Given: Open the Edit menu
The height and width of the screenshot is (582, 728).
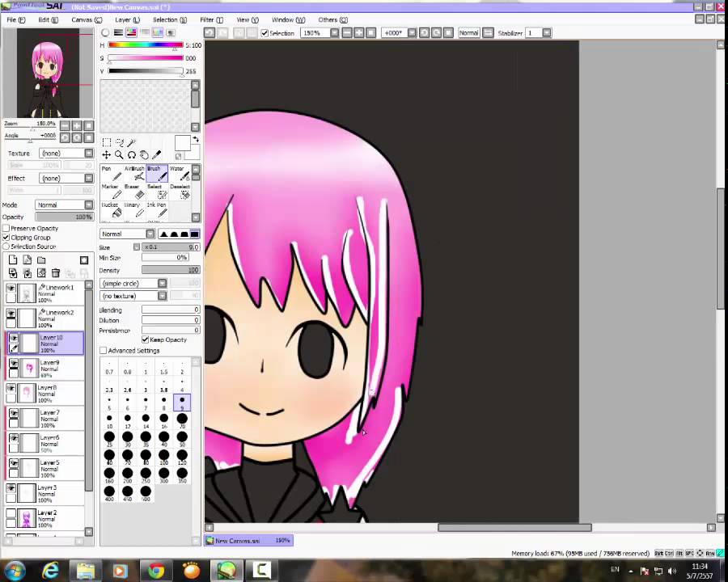Looking at the screenshot, I should [x=49, y=20].
